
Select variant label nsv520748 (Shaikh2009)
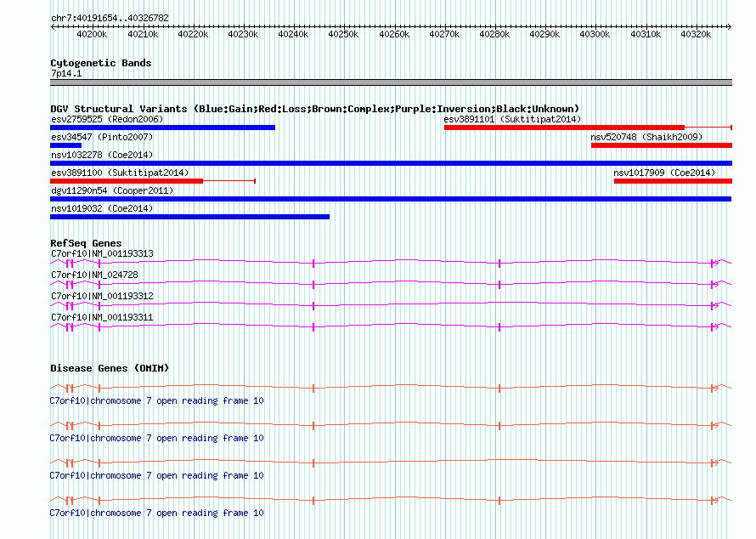(x=646, y=137)
